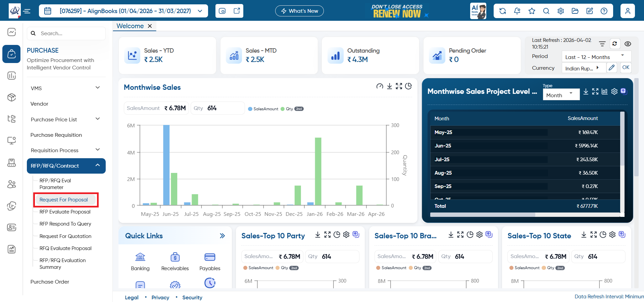Open Sales-Top 10 Party chart settings gear

click(346, 235)
